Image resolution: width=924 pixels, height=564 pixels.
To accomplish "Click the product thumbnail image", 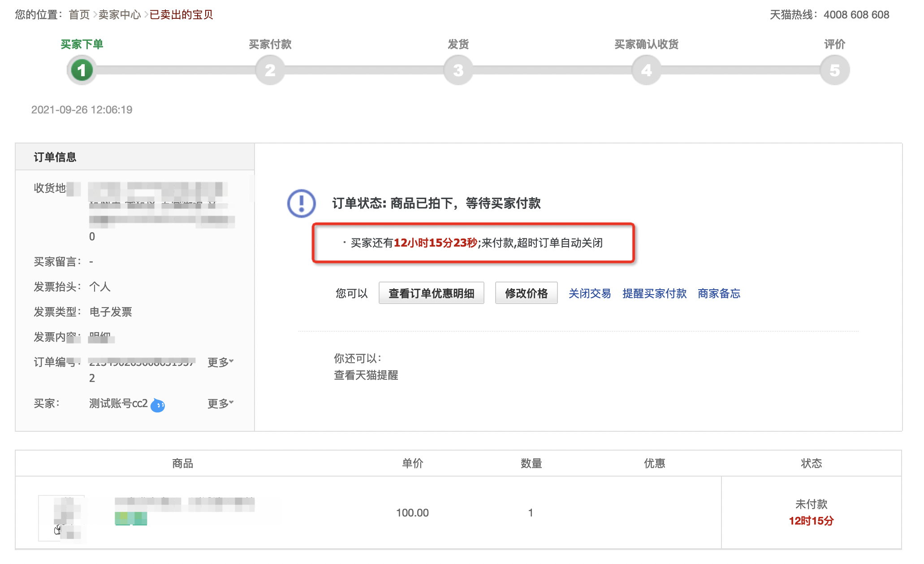I will [x=61, y=518].
